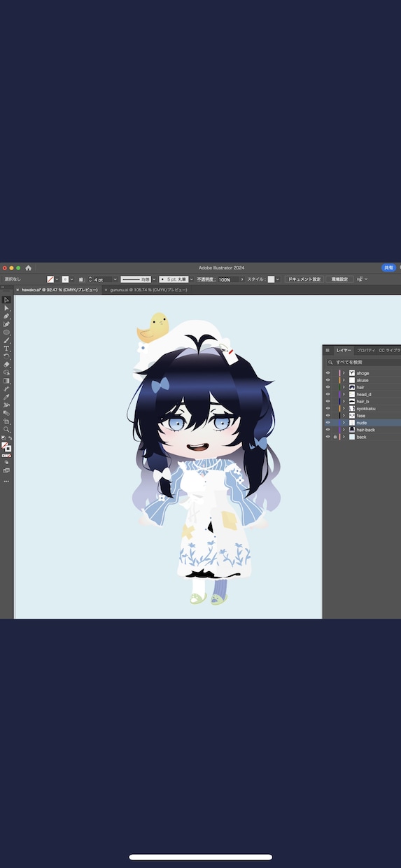Select the Eraser tool
The image size is (401, 868).
(6, 365)
